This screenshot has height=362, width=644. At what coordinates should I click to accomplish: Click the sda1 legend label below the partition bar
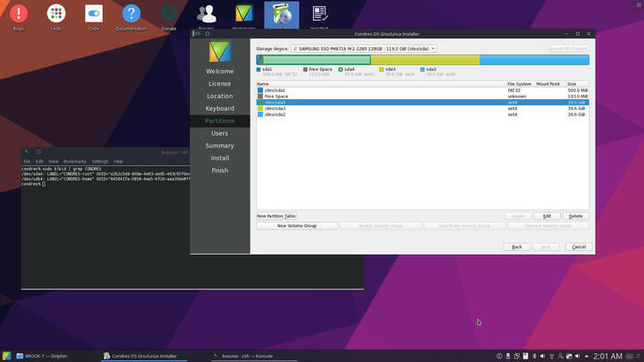pos(267,70)
